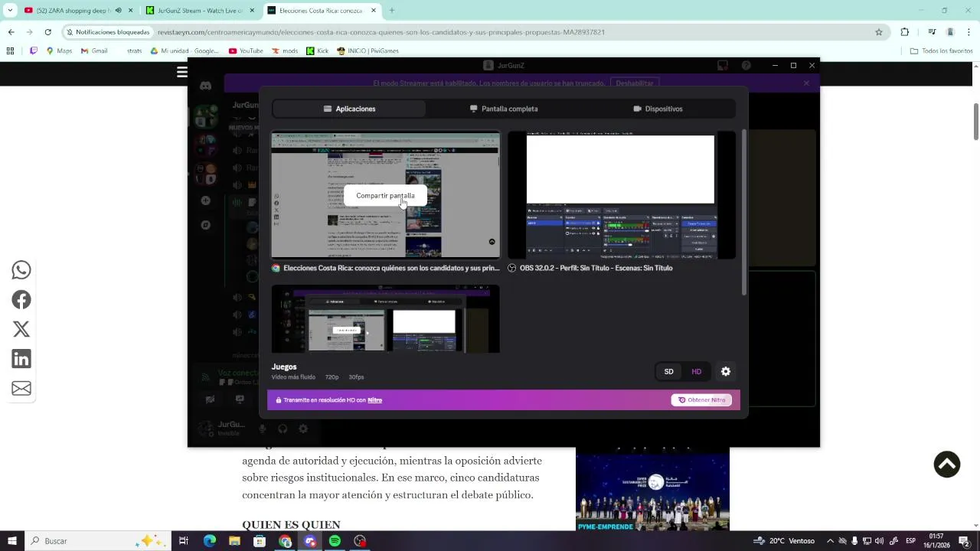Open stream settings gear in share dialog

[x=726, y=372]
